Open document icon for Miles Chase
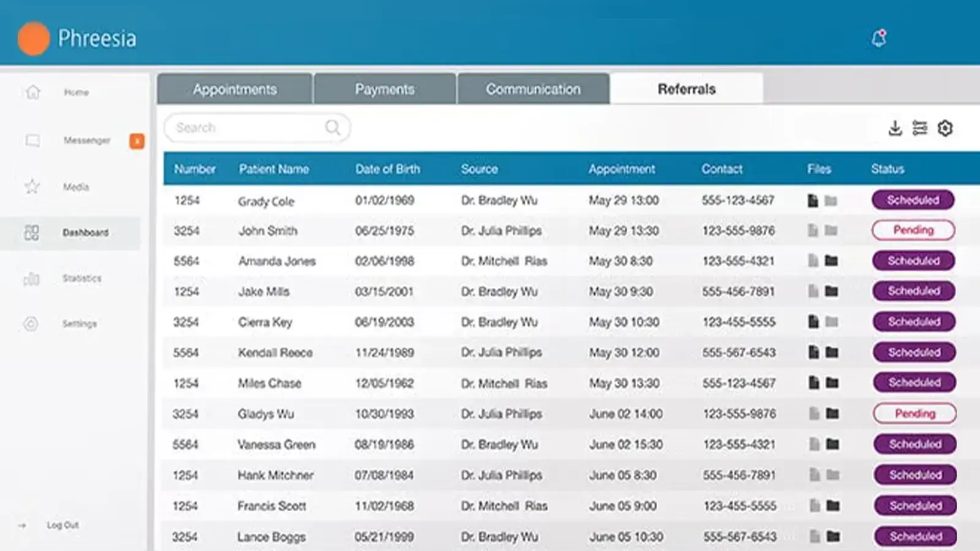The width and height of the screenshot is (980, 551). click(x=814, y=383)
